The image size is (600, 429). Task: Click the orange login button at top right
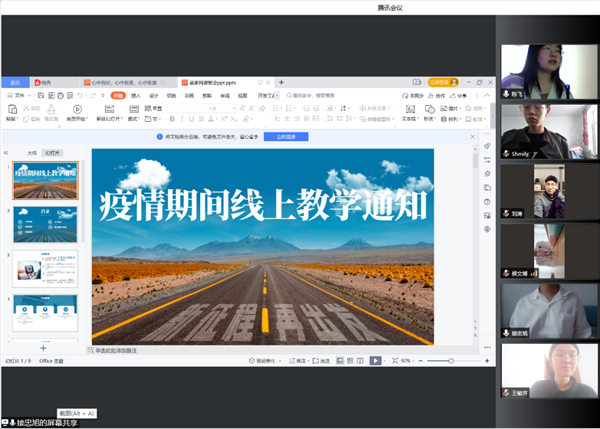443,82
